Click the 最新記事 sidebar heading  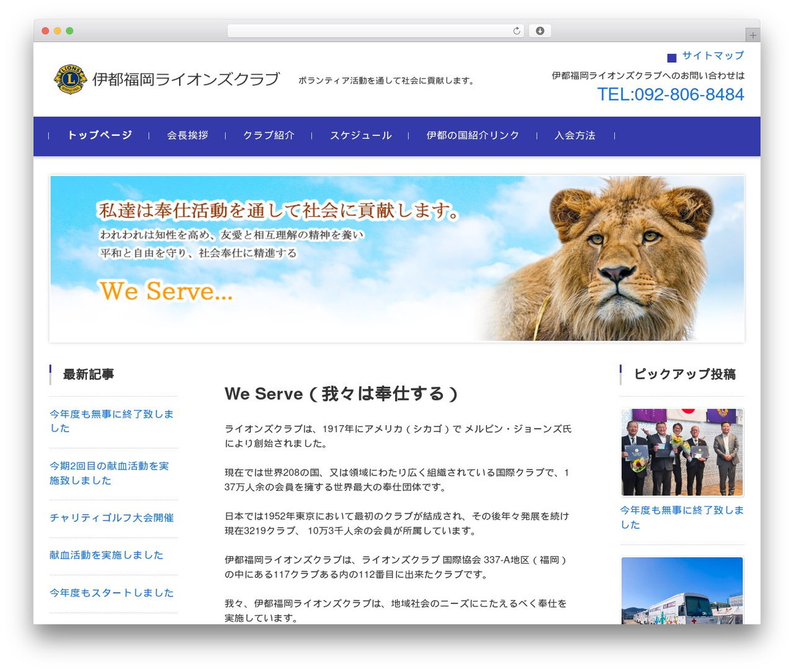pos(88,374)
